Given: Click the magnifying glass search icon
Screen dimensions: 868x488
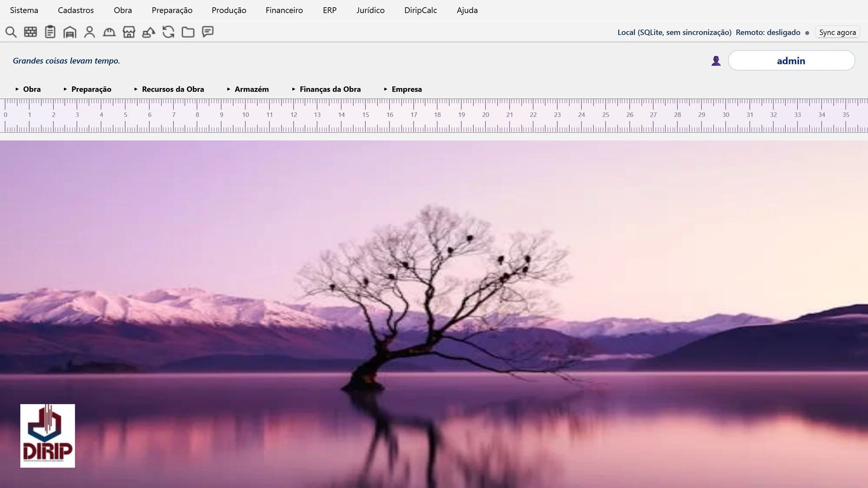Looking at the screenshot, I should click(x=11, y=32).
